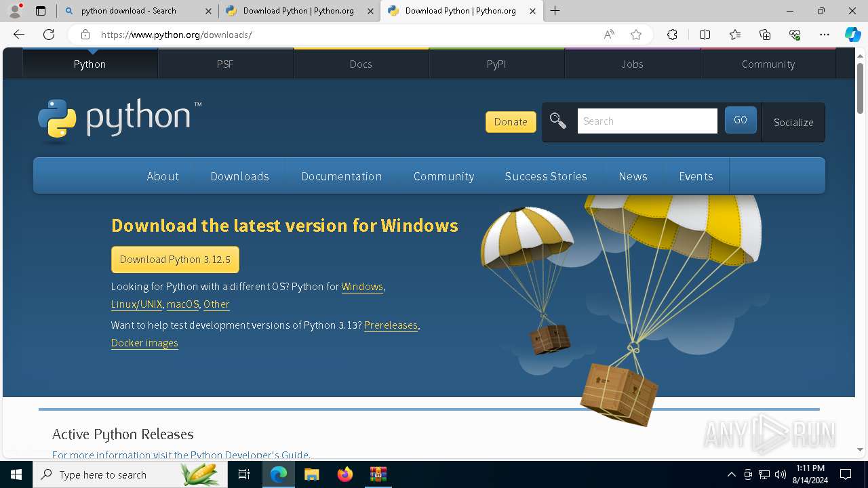Open File Explorer from taskbar

click(x=311, y=474)
